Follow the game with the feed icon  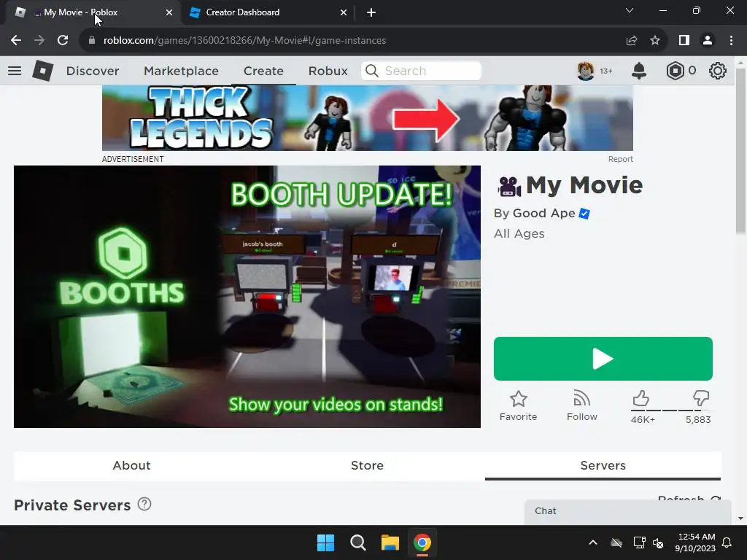click(x=581, y=399)
